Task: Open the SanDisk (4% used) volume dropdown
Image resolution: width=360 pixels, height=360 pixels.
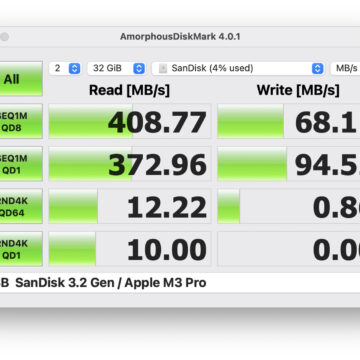Action: (x=238, y=68)
